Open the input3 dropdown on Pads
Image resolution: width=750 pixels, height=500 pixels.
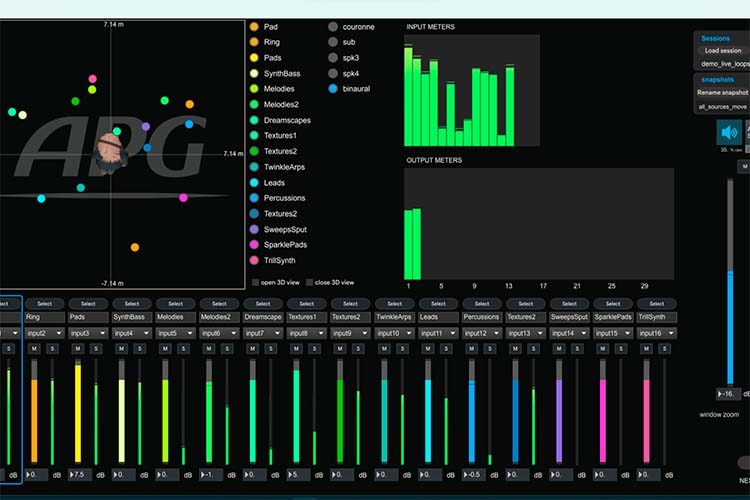[x=88, y=333]
